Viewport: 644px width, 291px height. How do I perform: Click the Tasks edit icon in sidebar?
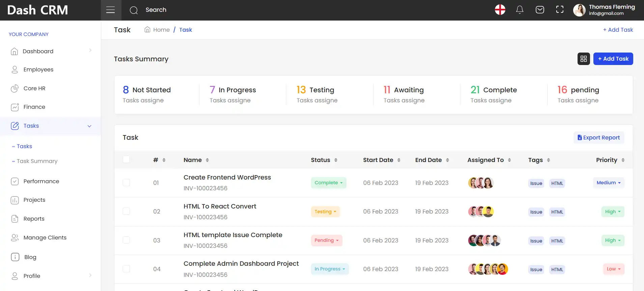coord(15,126)
